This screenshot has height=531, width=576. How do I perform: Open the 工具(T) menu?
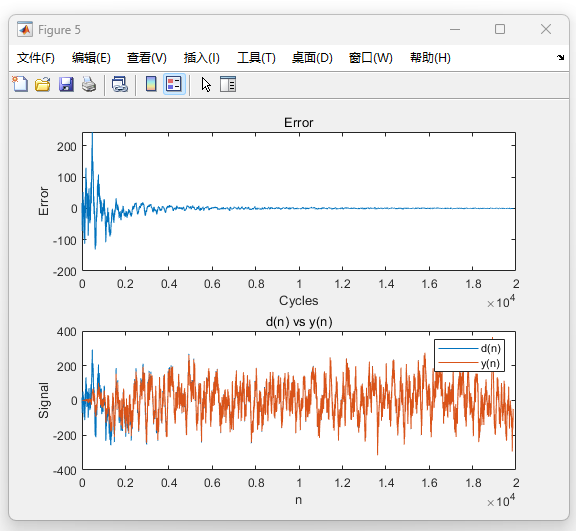[x=256, y=58]
